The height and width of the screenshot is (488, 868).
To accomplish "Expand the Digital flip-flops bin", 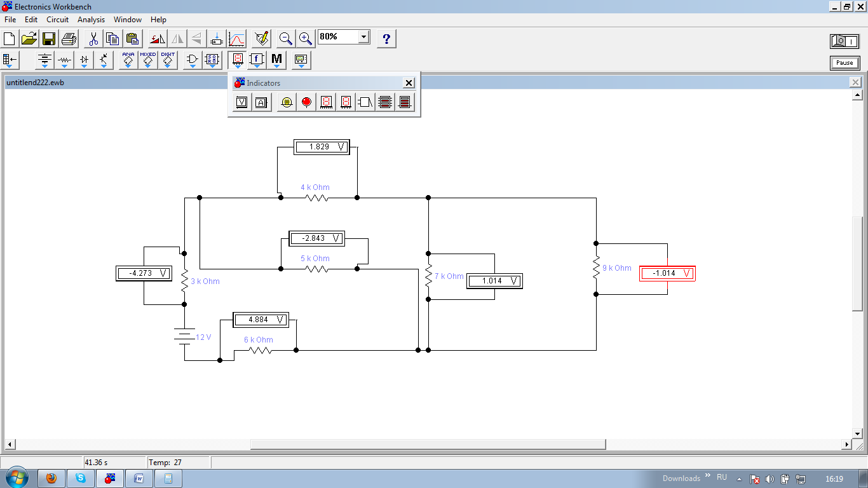I will point(212,60).
